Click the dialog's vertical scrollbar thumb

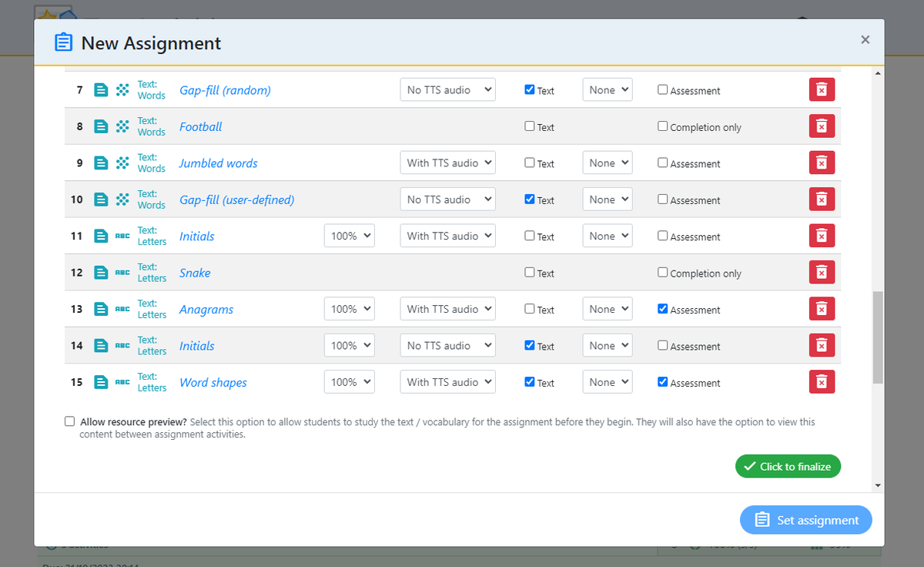[x=878, y=337]
